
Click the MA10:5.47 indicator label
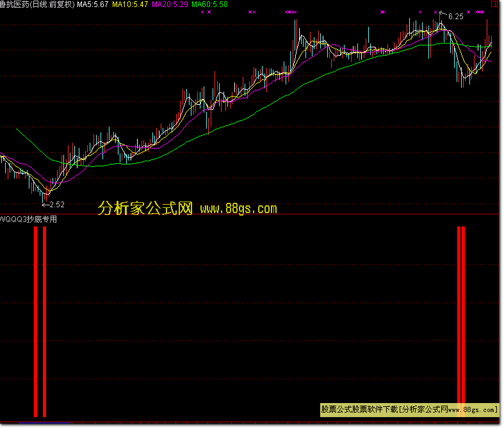coord(130,4)
